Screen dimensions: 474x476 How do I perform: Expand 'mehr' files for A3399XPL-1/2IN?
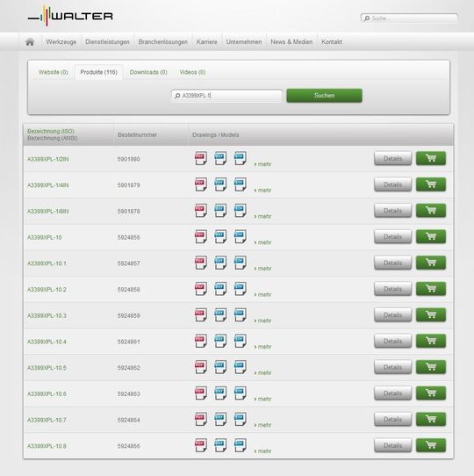point(262,164)
